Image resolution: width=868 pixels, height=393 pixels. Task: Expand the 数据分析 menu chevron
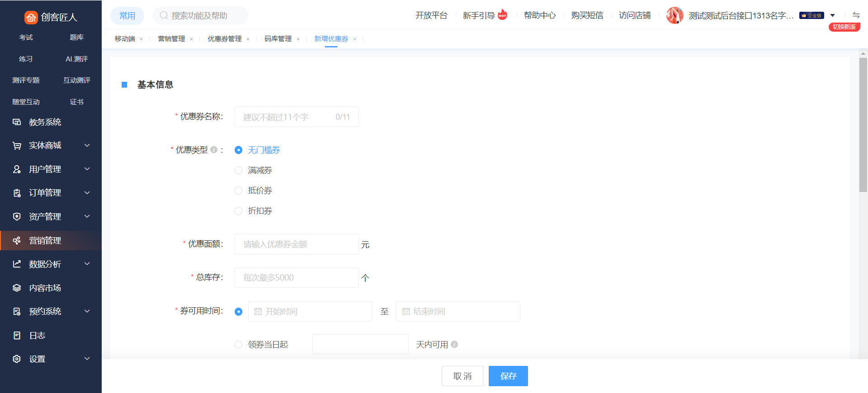pyautogui.click(x=87, y=264)
